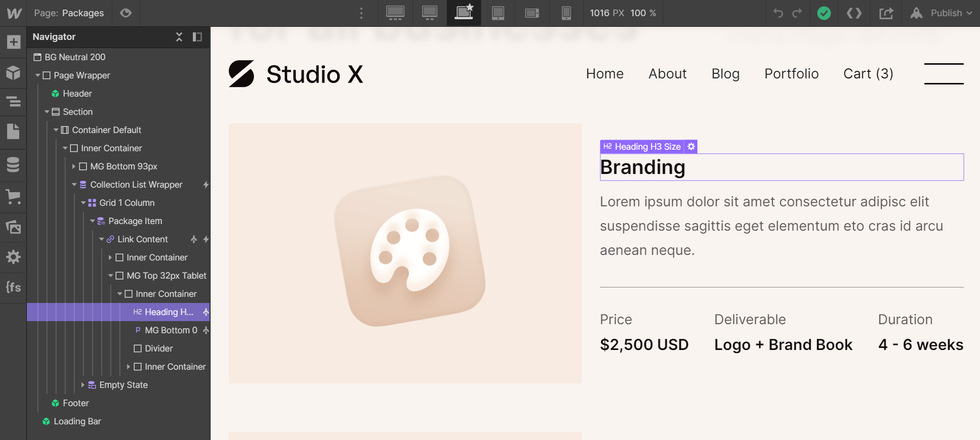Open the Pages panel icon

pos(13,131)
